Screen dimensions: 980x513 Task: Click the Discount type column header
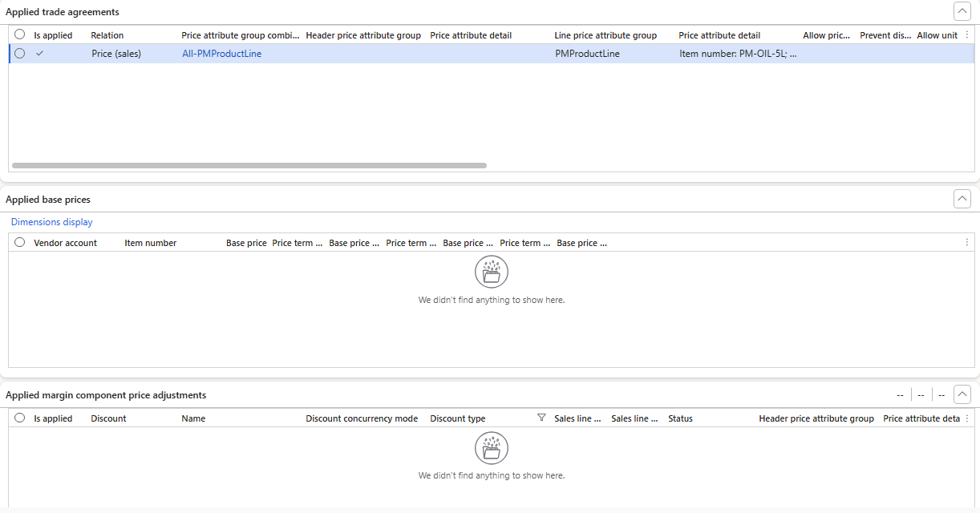pos(458,418)
